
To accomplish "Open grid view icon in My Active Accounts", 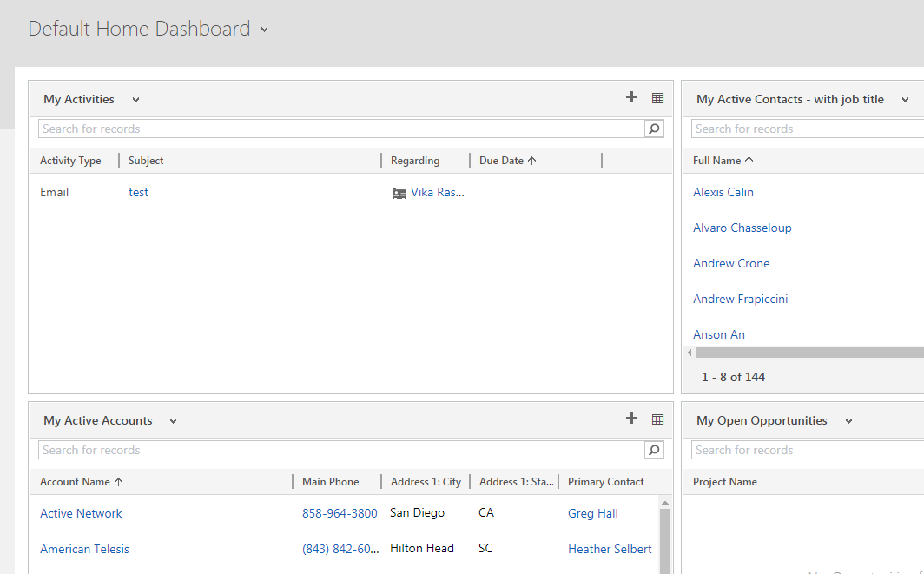I will [657, 419].
